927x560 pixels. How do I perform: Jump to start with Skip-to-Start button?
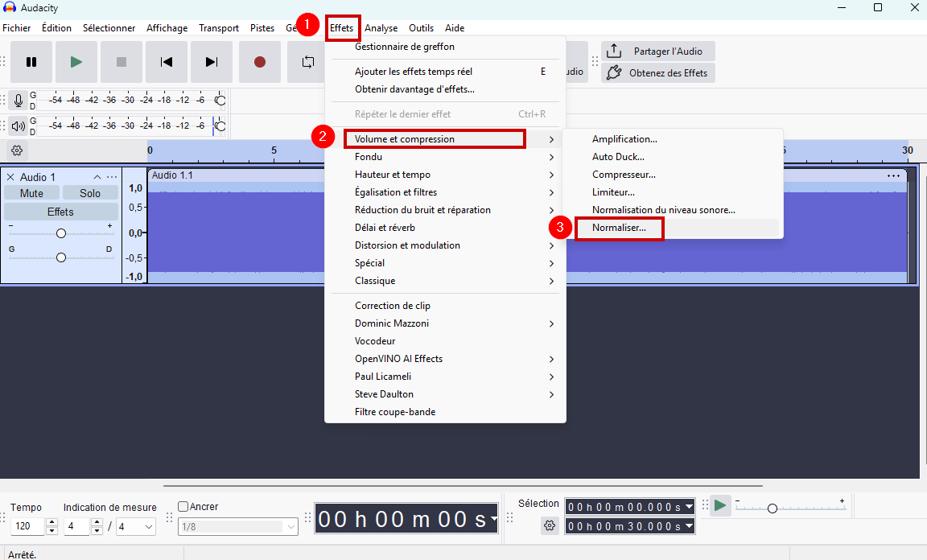167,62
